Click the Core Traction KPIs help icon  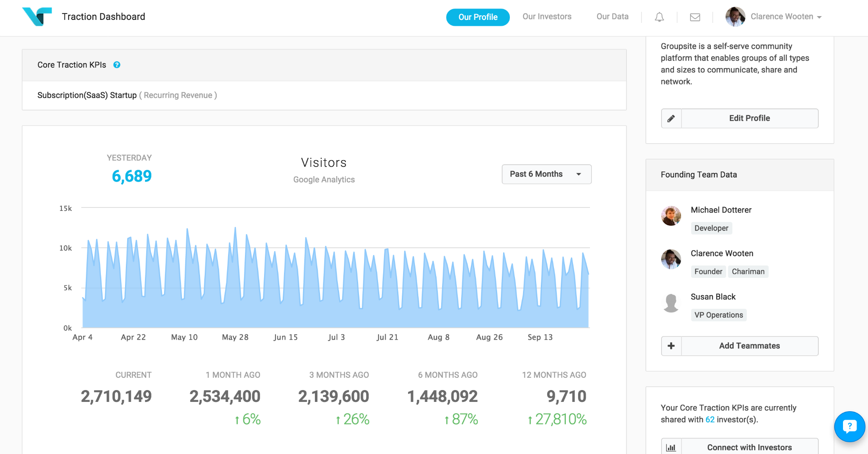117,65
